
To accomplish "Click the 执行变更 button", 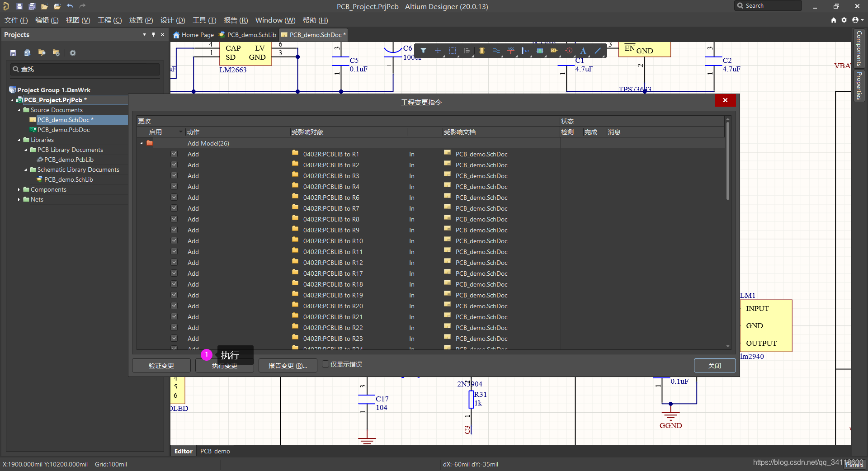I will click(x=225, y=366).
